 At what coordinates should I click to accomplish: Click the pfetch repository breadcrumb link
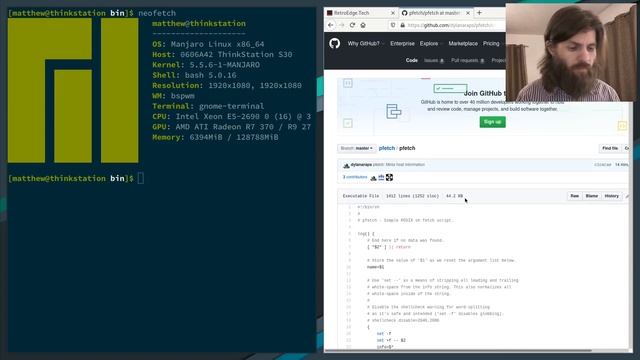387,148
